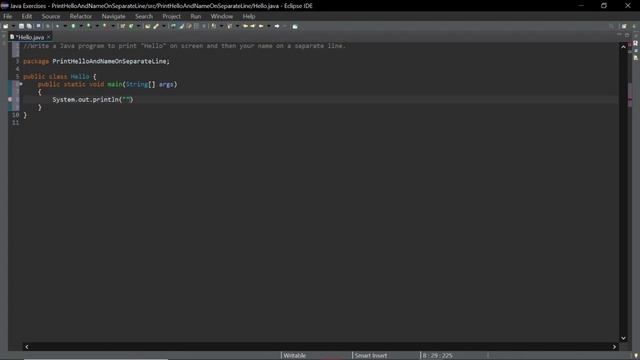
Task: Click the Hello.java file icon on tab
Action: pyautogui.click(x=12, y=37)
